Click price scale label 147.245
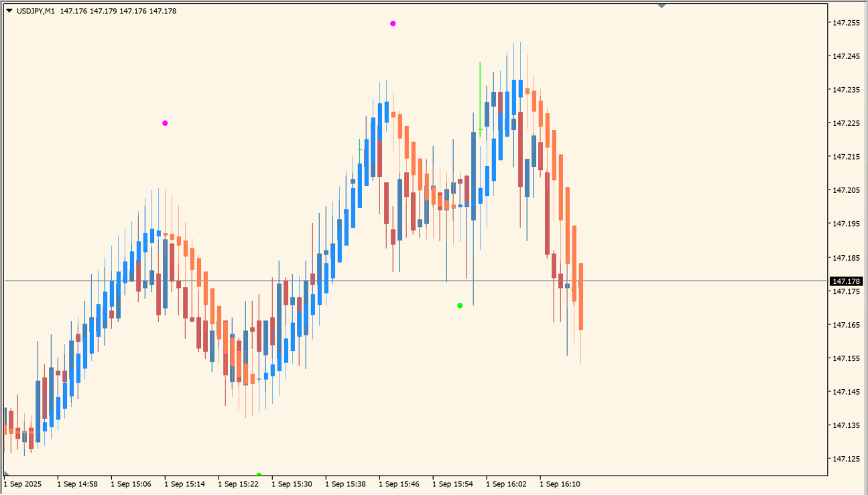868x495 pixels. point(846,56)
